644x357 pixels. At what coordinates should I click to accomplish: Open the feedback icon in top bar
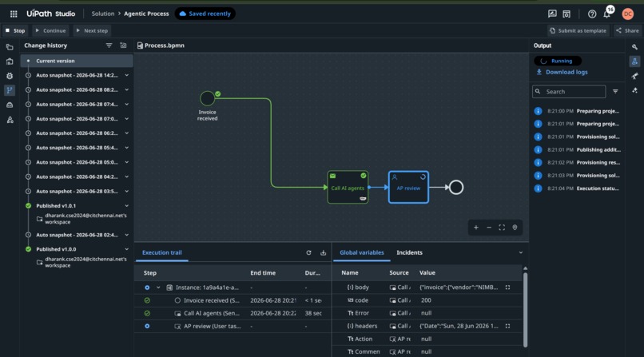(552, 14)
